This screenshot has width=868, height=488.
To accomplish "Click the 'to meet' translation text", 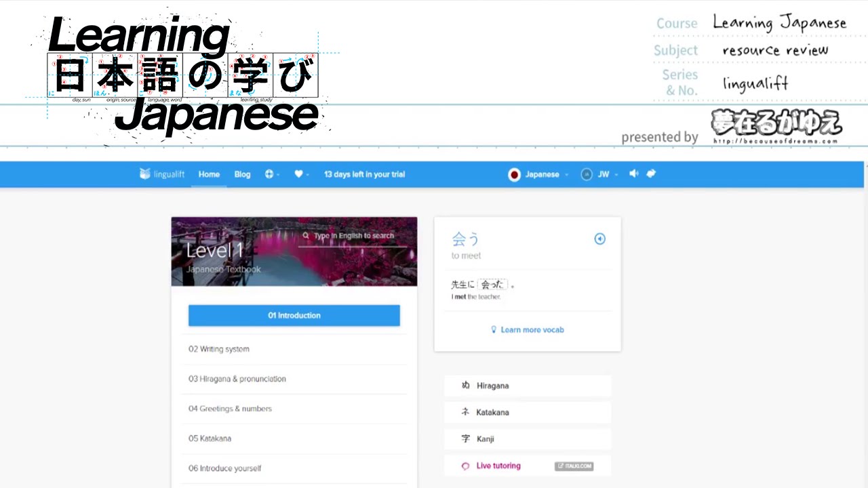I will [466, 256].
